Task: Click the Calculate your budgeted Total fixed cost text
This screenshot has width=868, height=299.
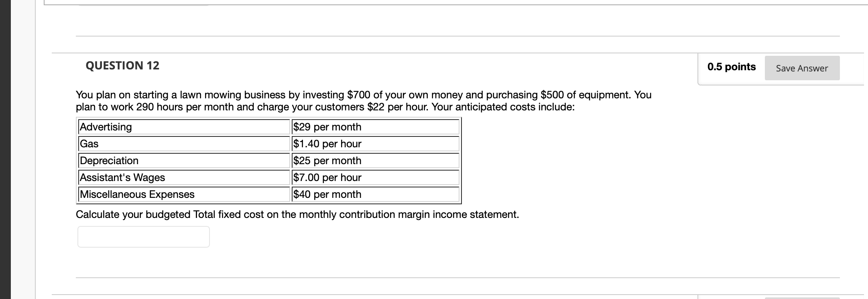Action: (297, 214)
